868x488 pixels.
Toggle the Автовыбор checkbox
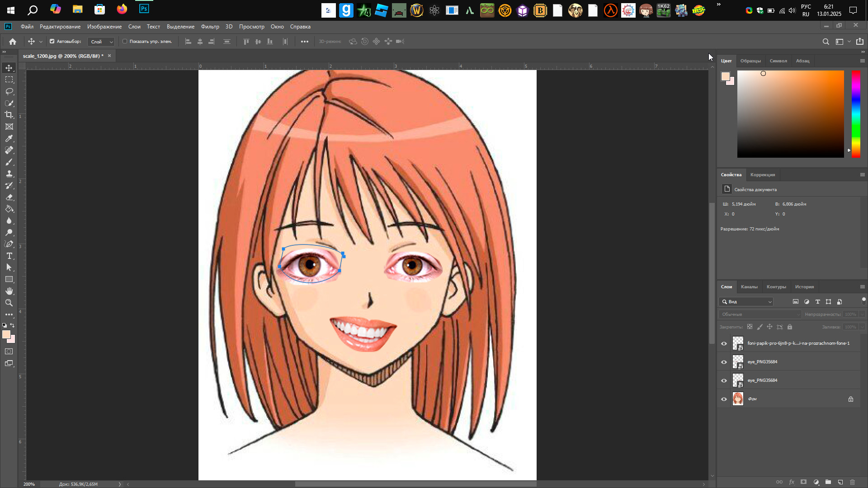click(x=52, y=41)
